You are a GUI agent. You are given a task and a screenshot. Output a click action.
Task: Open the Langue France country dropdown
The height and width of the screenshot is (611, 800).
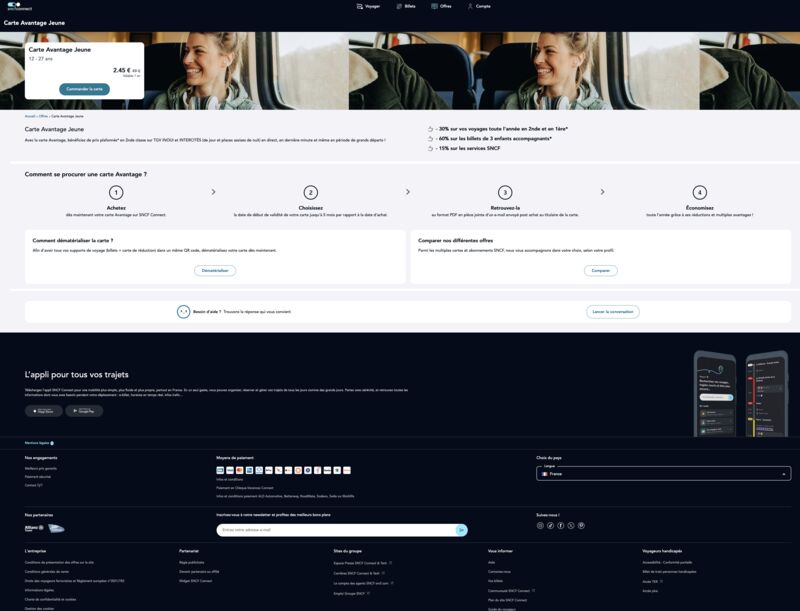663,474
